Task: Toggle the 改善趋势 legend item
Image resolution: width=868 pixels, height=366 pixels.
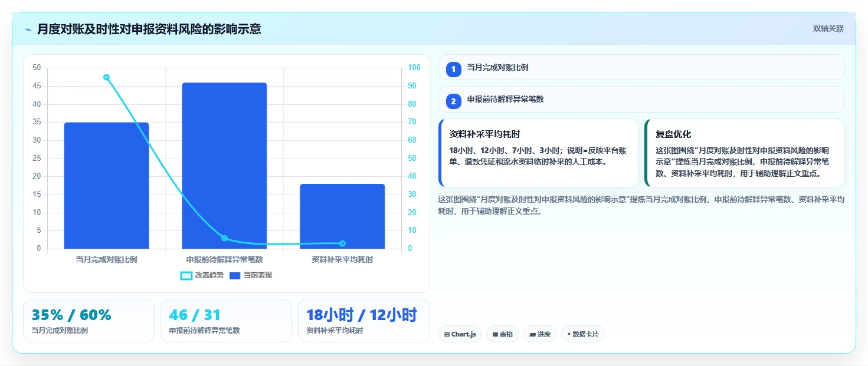Action: pyautogui.click(x=202, y=275)
